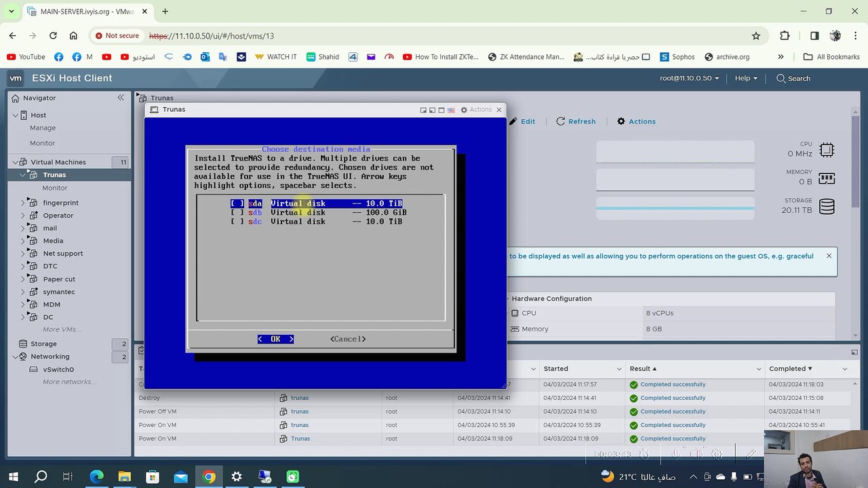Screen dimensions: 868x488
Task: Show more bookmarks with the overflow chevron
Action: [781, 57]
